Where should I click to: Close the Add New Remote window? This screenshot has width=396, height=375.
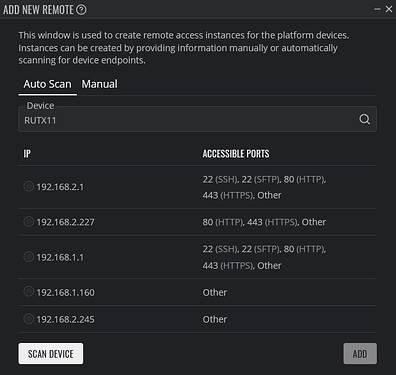pyautogui.click(x=389, y=9)
